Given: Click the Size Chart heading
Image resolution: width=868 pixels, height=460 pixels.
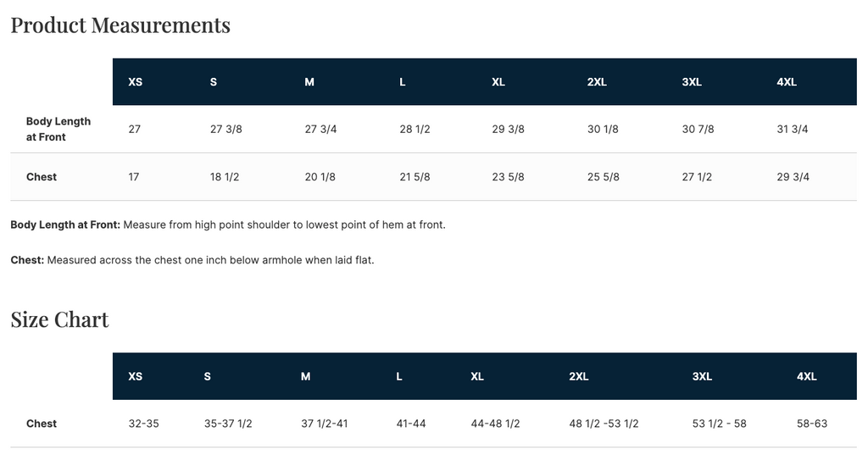Looking at the screenshot, I should 59,319.
